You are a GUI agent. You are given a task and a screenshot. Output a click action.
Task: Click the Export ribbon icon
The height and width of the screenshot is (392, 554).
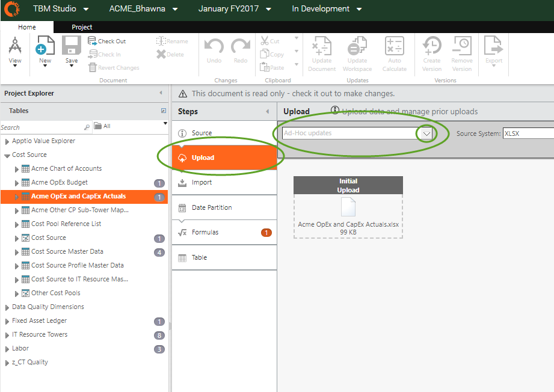click(x=494, y=46)
